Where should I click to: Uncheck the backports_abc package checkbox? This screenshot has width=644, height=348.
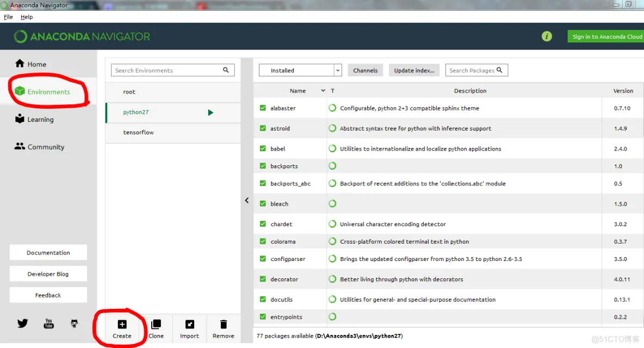pyautogui.click(x=263, y=183)
